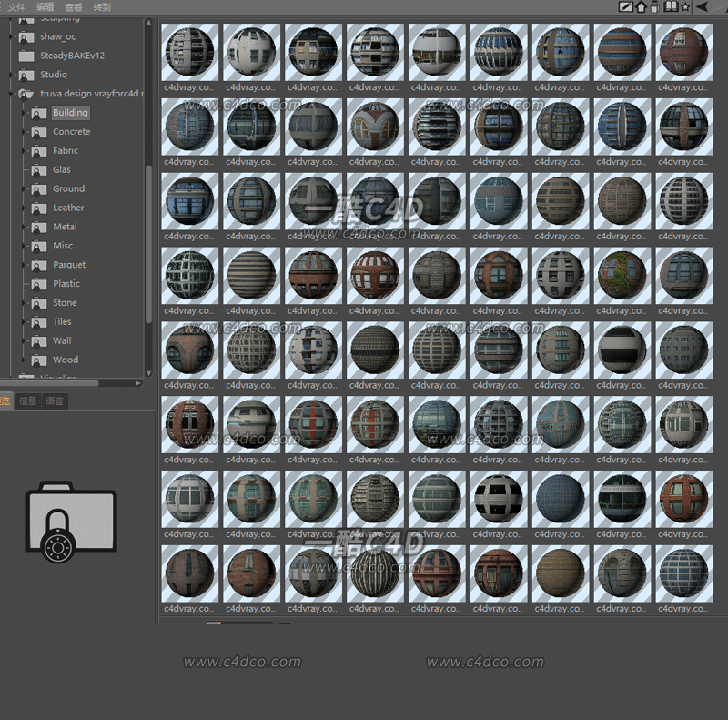
Task: Click the star favorites icon
Action: pos(685,7)
